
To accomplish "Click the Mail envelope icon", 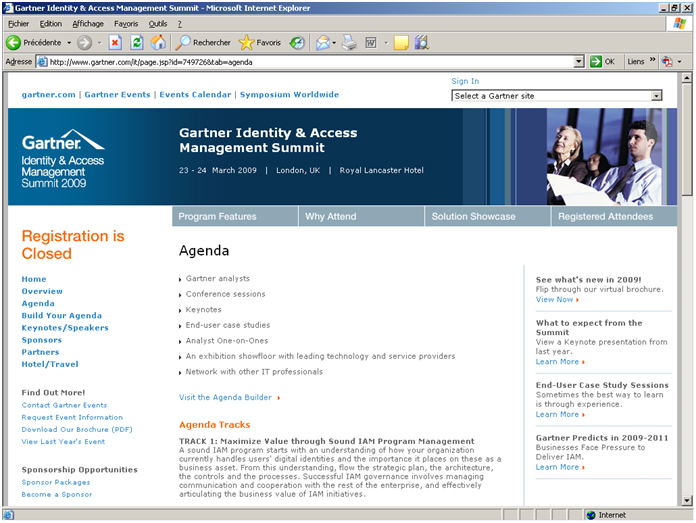I will 323,43.
